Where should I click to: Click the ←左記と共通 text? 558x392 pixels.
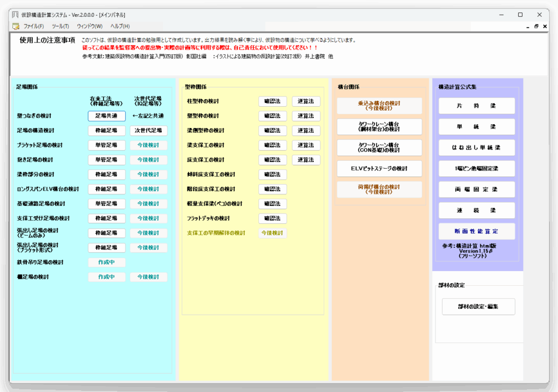tap(148, 116)
